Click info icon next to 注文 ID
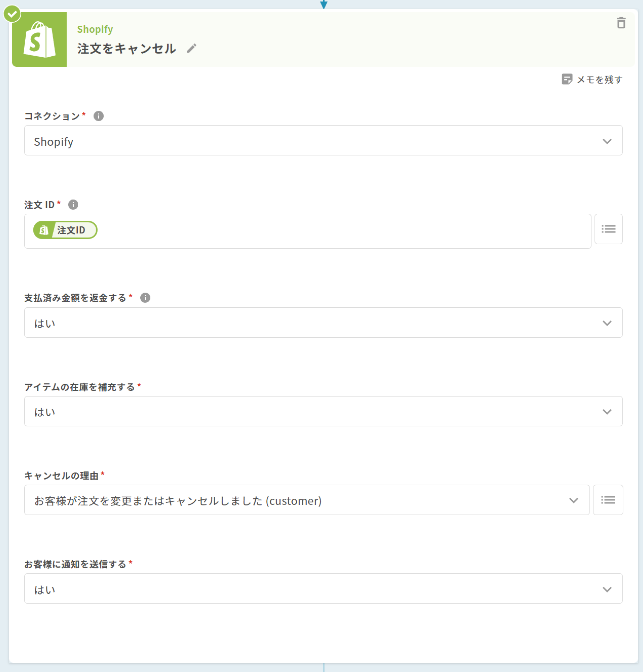This screenshot has width=643, height=672. tap(73, 205)
